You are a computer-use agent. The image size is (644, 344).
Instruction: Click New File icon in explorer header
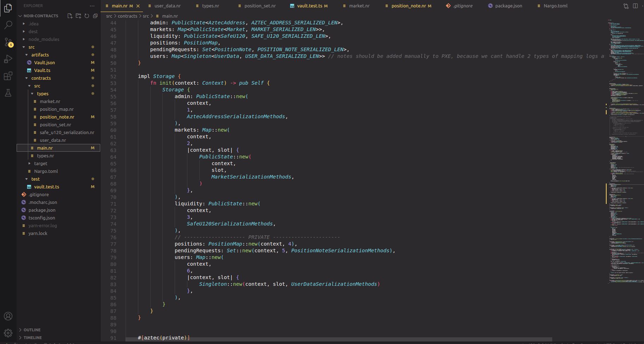[70, 16]
